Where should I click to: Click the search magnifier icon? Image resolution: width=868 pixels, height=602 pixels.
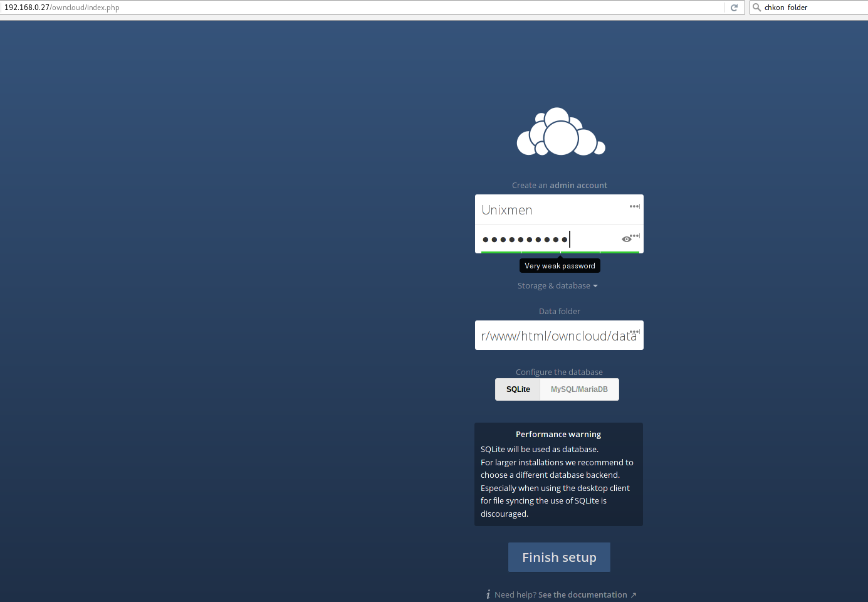coord(756,8)
